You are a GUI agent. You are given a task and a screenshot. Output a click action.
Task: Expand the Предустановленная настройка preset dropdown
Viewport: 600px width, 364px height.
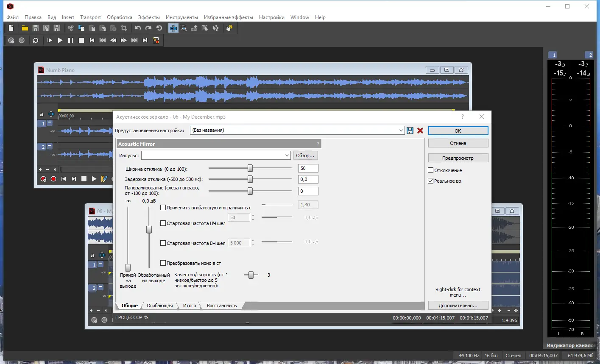(401, 131)
